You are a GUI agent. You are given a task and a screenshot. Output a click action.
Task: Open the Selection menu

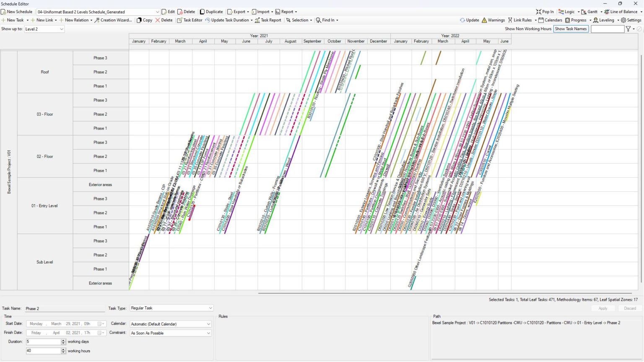299,20
